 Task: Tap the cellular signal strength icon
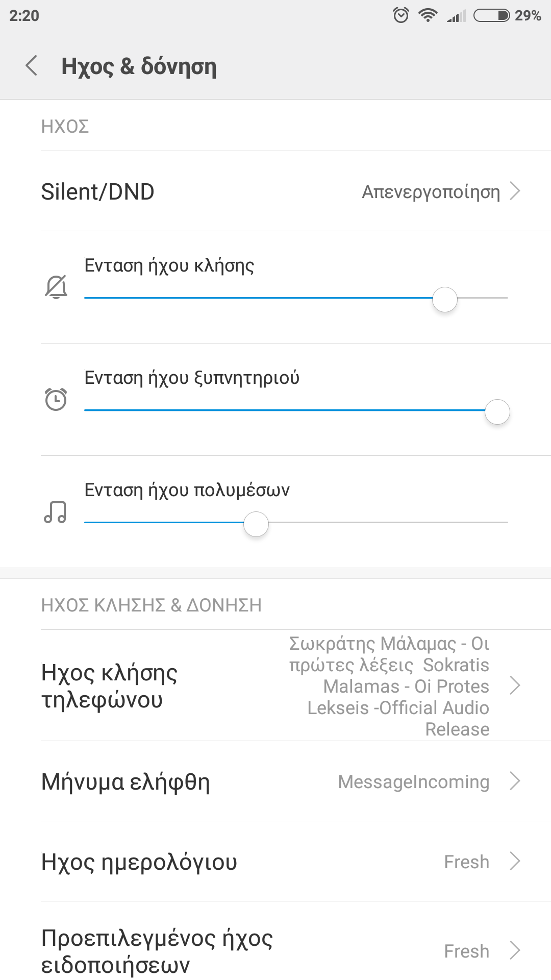click(456, 16)
